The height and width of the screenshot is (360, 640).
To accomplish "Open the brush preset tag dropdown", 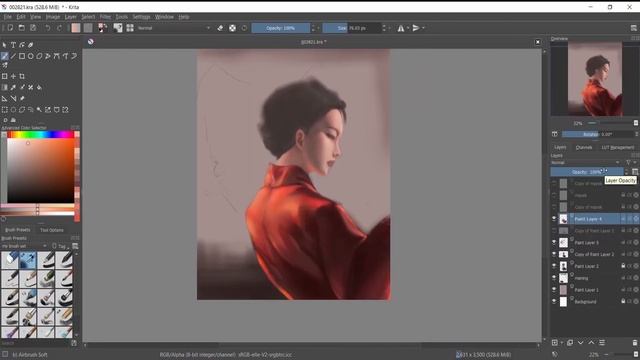I will point(24,246).
